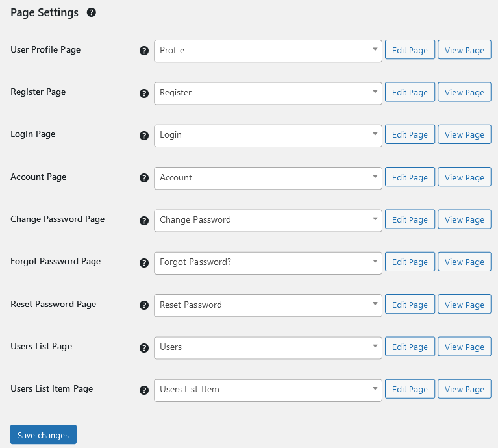Click View Page for Account Page
This screenshot has width=498, height=448.
(464, 177)
